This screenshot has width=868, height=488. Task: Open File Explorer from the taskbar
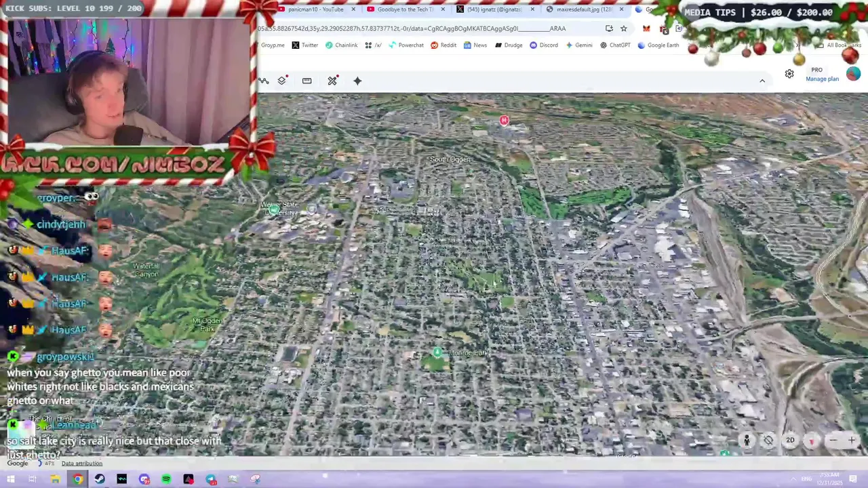[56, 479]
